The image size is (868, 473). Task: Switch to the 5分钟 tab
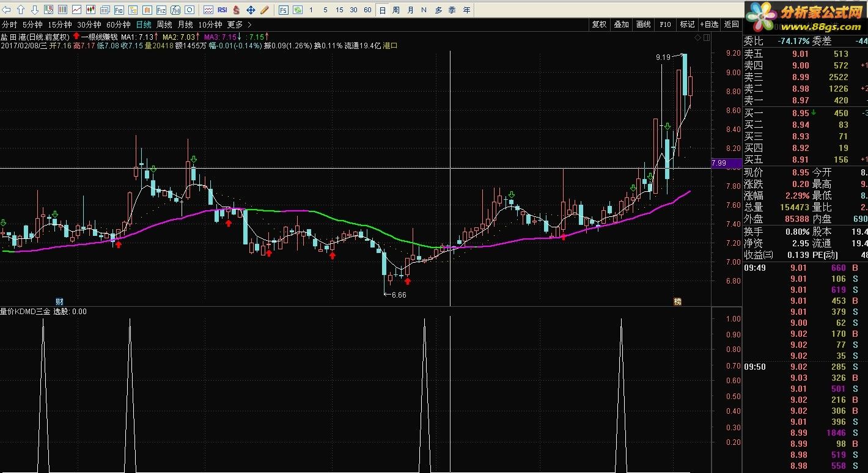[32, 24]
